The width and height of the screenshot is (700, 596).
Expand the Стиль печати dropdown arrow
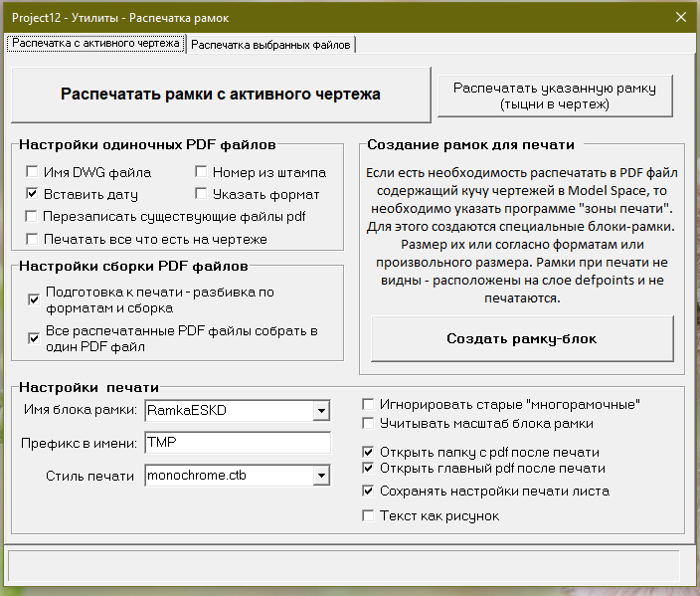pos(321,476)
